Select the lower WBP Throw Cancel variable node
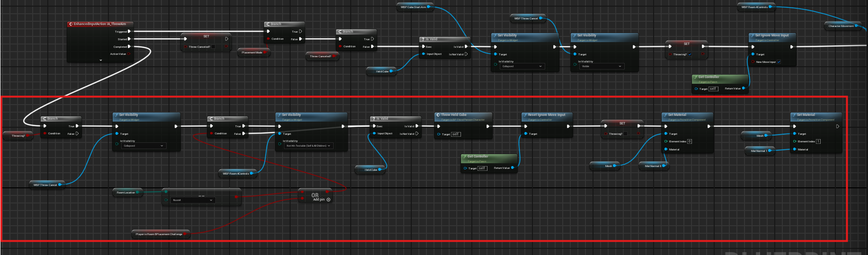Image resolution: width=868 pixels, height=255 pixels. click(46, 185)
